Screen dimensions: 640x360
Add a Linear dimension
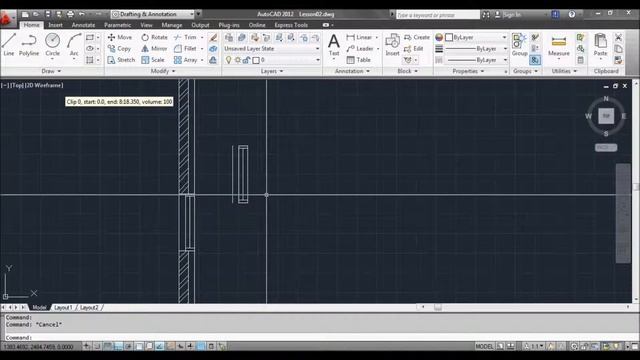tap(359, 37)
